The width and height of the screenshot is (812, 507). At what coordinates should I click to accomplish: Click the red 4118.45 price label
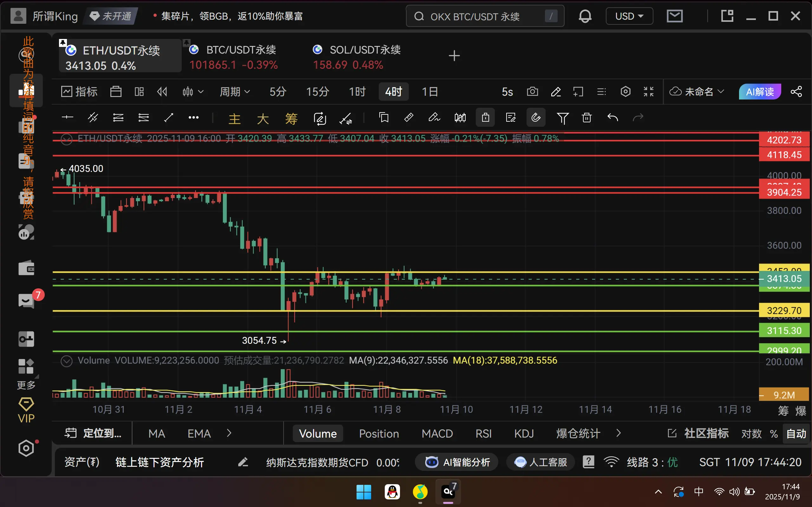[x=784, y=155]
